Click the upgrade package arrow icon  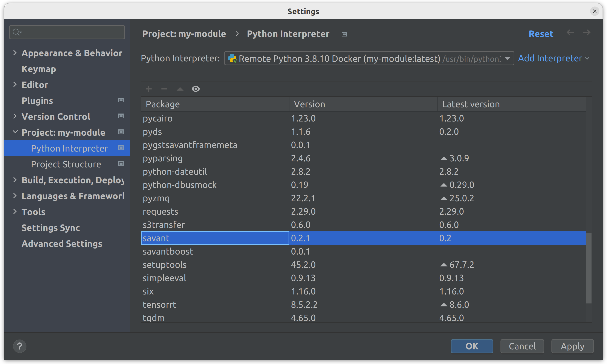click(180, 89)
